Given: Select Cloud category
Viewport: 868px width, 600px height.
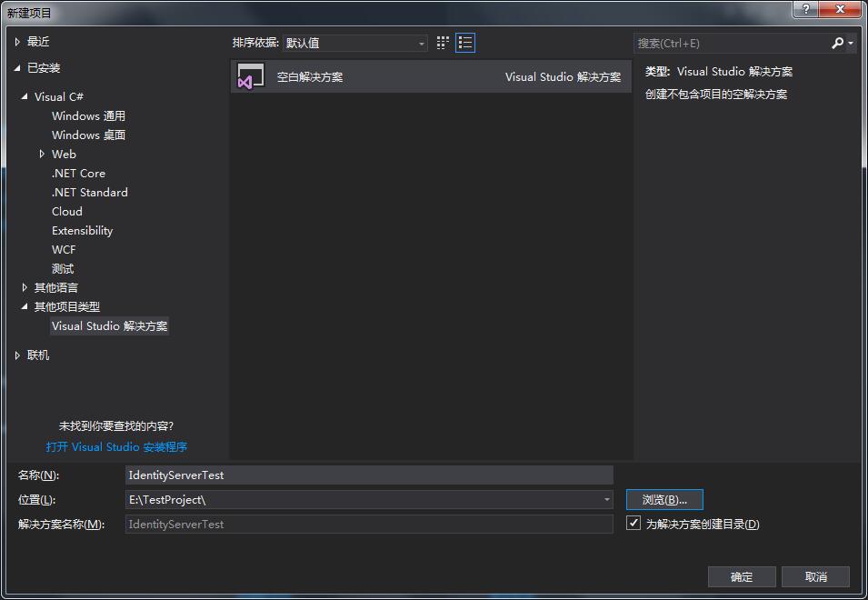Looking at the screenshot, I should pos(67,212).
